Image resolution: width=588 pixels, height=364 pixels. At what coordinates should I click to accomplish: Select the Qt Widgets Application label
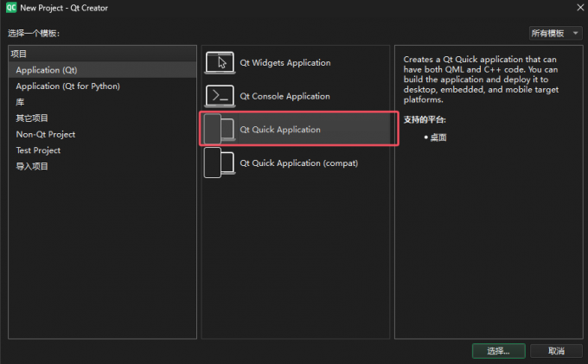coord(284,63)
